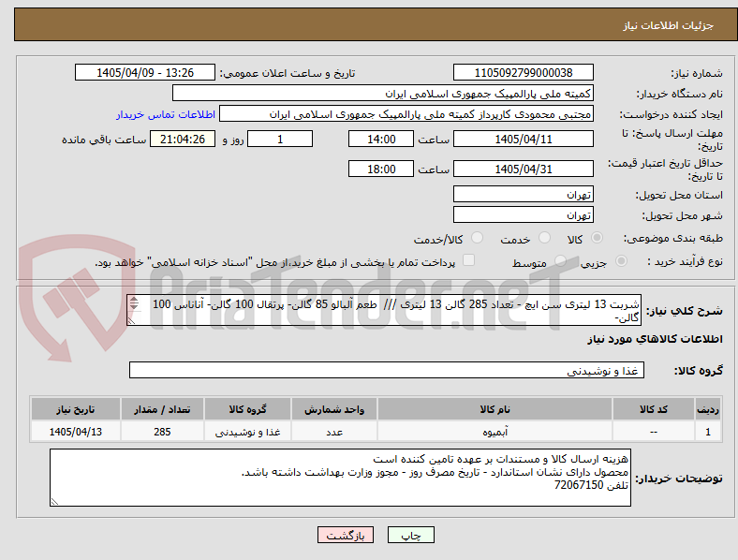
Task: Click the quantity cell 285
Action: tap(162, 431)
